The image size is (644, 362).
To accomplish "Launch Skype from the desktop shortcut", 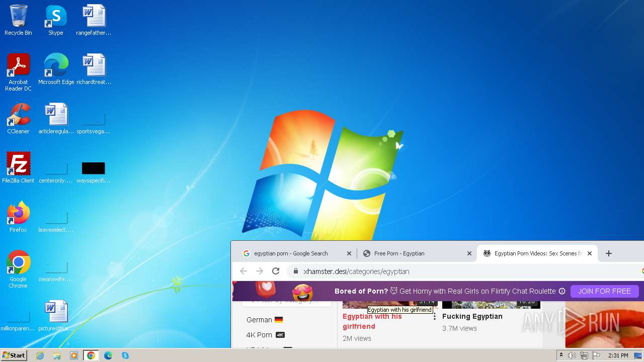I will pos(56,20).
